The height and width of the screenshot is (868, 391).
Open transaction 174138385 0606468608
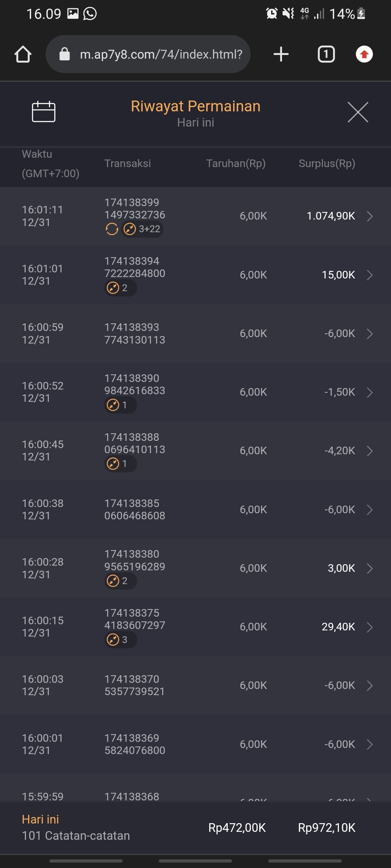(x=135, y=510)
